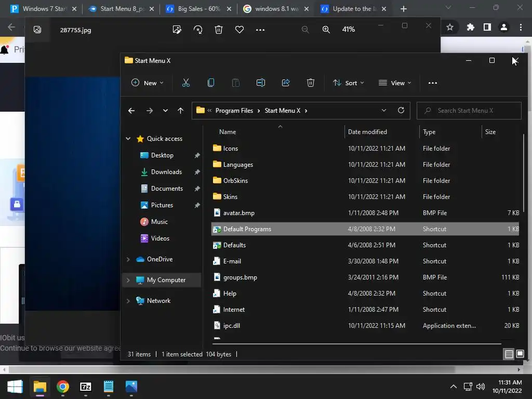The width and height of the screenshot is (532, 399).
Task: Open the Sort options dropdown
Action: pos(349,83)
